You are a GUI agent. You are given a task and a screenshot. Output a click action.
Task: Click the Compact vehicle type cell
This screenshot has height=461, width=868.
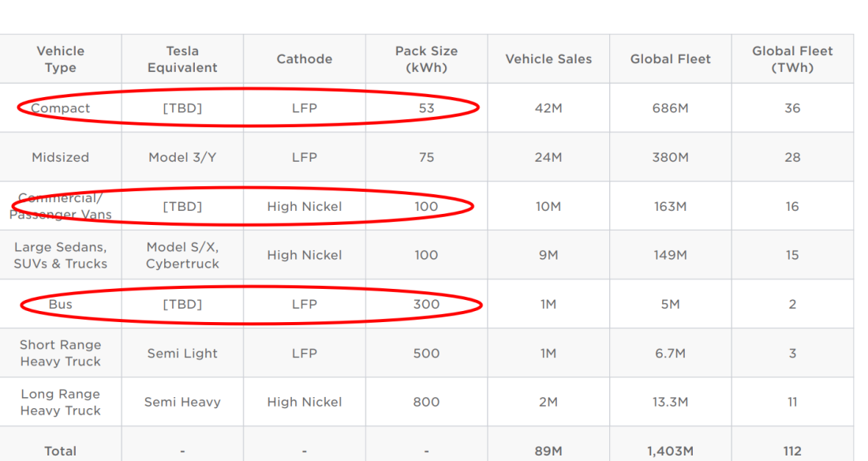tap(60, 108)
